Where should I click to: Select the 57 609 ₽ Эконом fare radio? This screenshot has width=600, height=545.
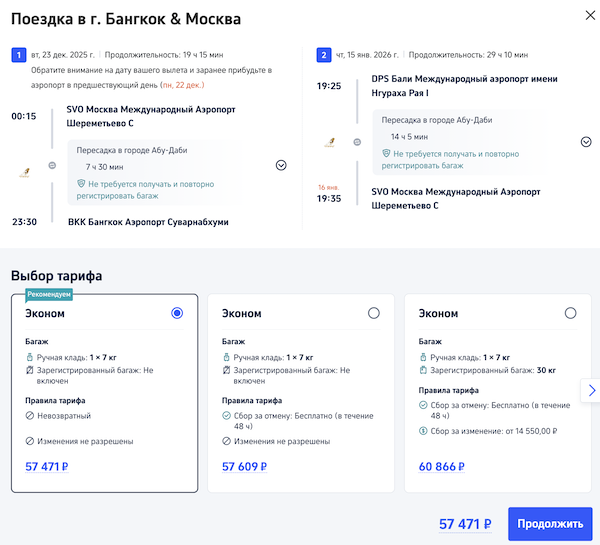pos(374,313)
